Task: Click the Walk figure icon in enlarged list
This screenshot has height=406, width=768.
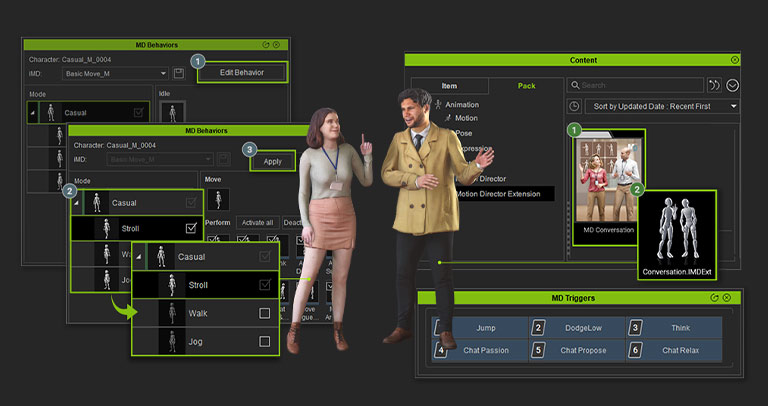Action: pos(172,313)
